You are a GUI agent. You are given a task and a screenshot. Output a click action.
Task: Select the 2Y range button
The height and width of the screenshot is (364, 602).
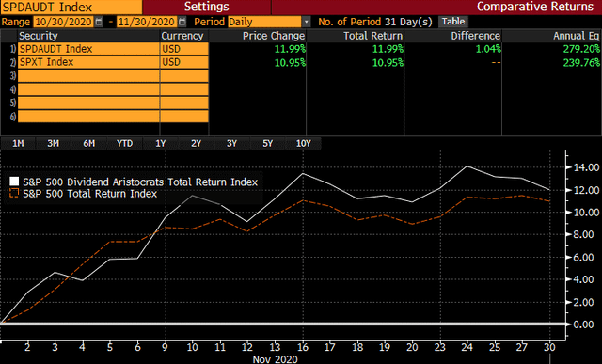pos(197,143)
